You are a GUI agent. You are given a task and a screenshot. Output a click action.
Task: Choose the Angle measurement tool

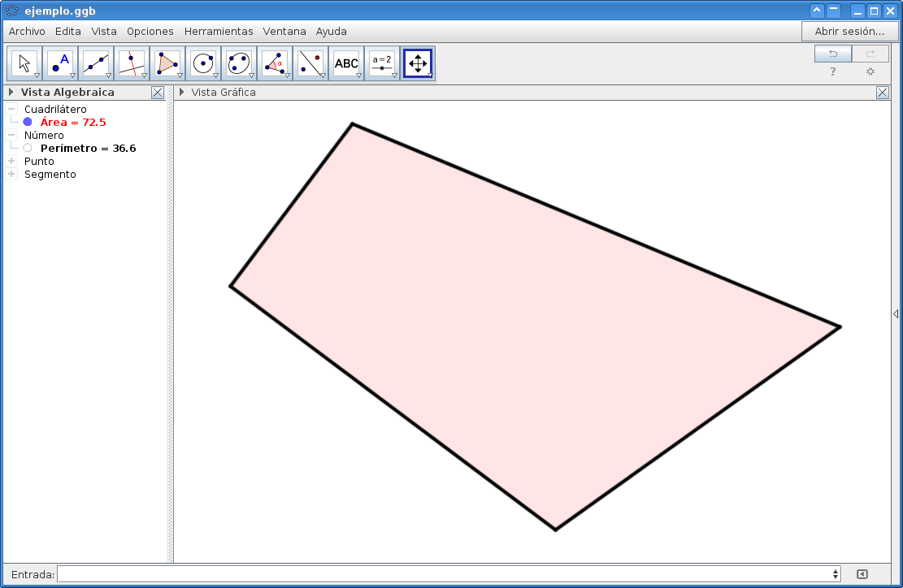click(275, 63)
